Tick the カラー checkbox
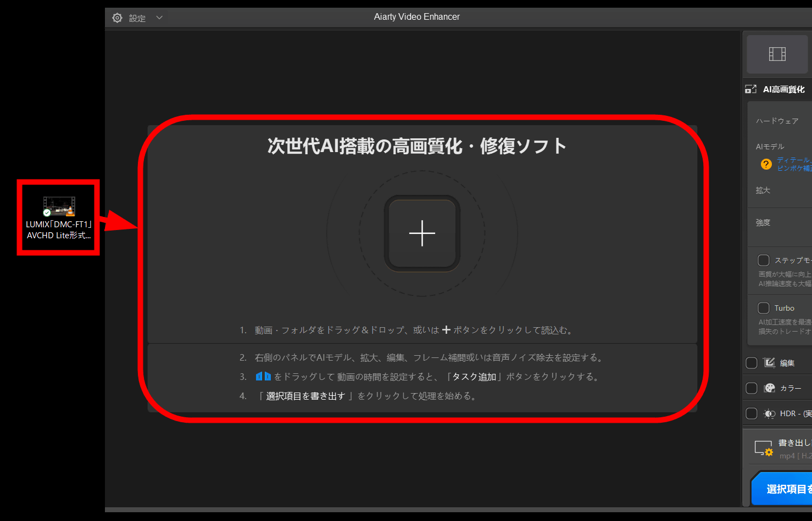Screen dimensions: 812x521 752,388
